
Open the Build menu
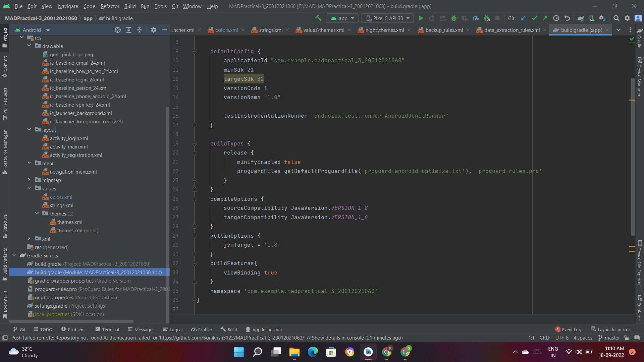tap(130, 6)
